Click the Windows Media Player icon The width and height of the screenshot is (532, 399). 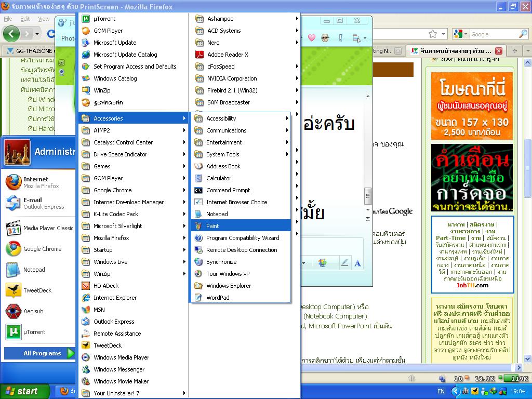click(x=86, y=357)
